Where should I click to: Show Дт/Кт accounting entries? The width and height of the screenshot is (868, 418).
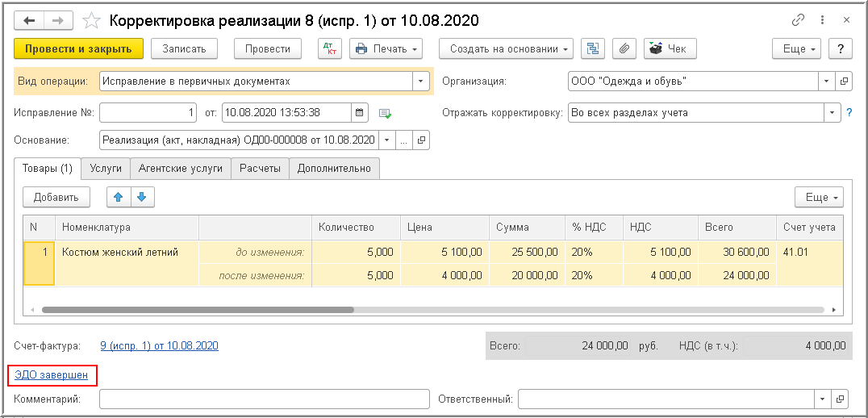pos(330,49)
